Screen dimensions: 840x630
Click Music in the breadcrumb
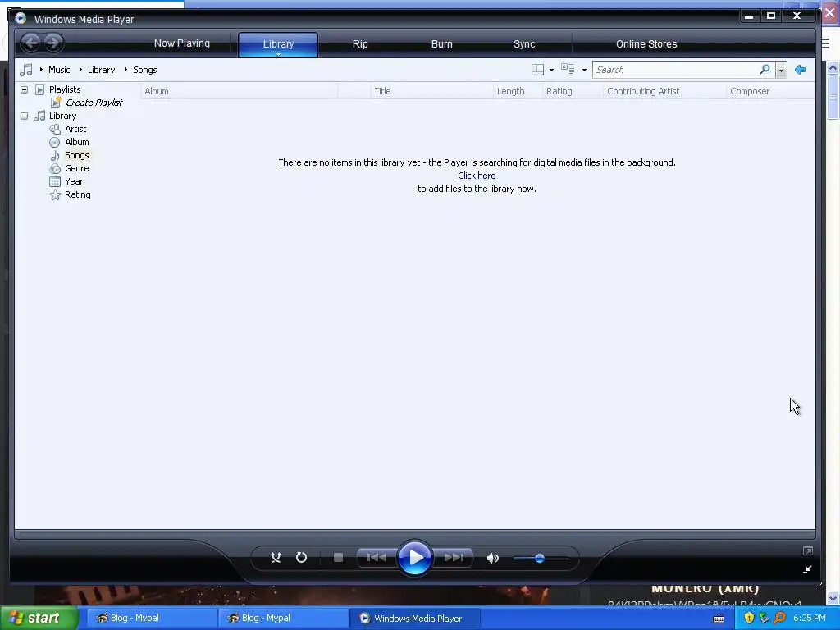pos(59,70)
